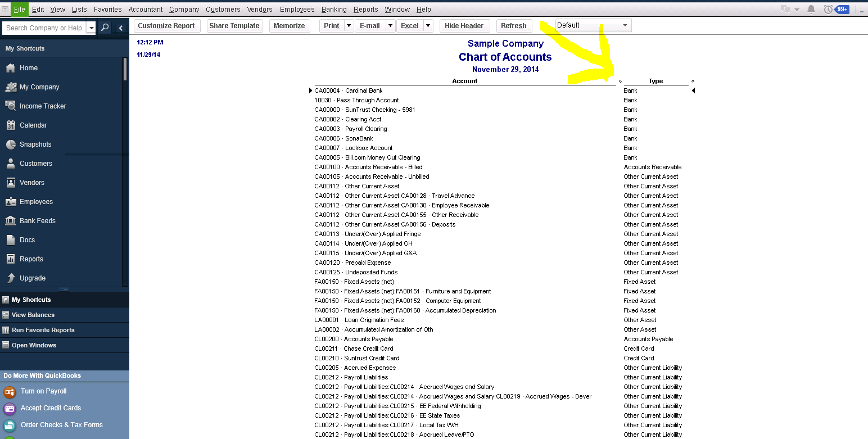
Task: Click the Accept Credit Cards icon
Action: coord(10,409)
